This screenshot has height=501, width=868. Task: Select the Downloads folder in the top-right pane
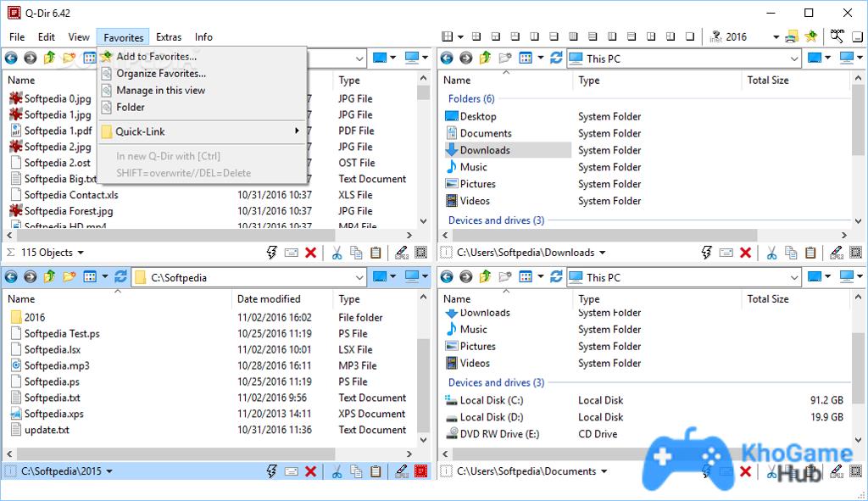click(x=484, y=150)
